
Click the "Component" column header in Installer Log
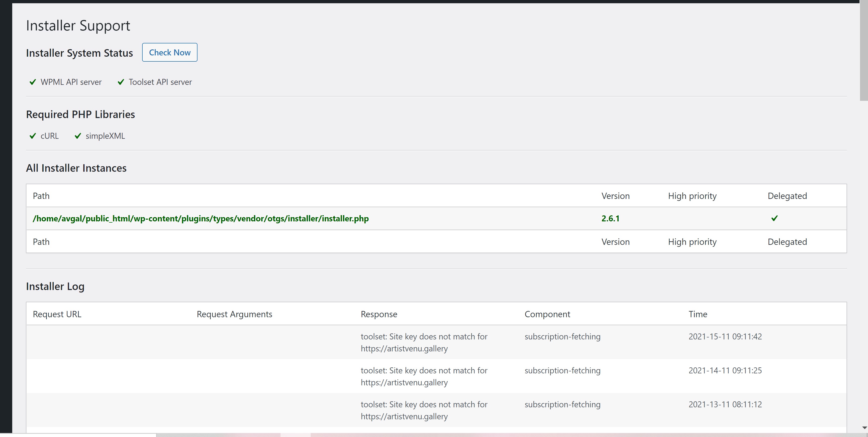pos(548,314)
